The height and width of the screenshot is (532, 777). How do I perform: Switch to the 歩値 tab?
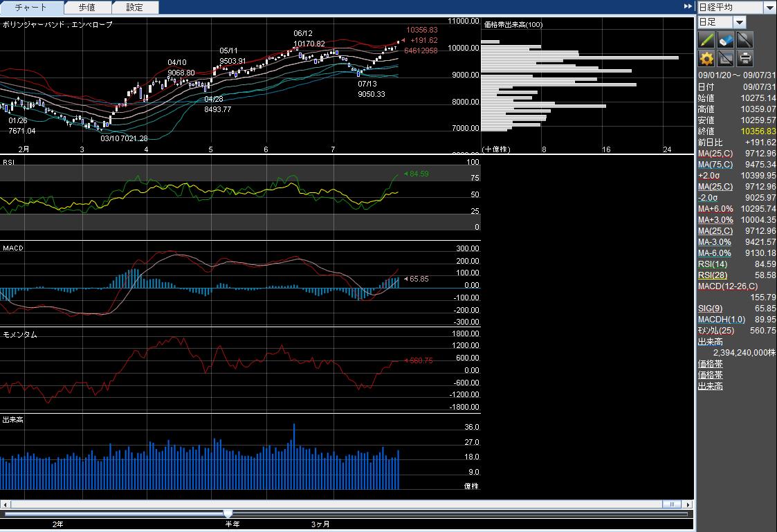pos(87,8)
